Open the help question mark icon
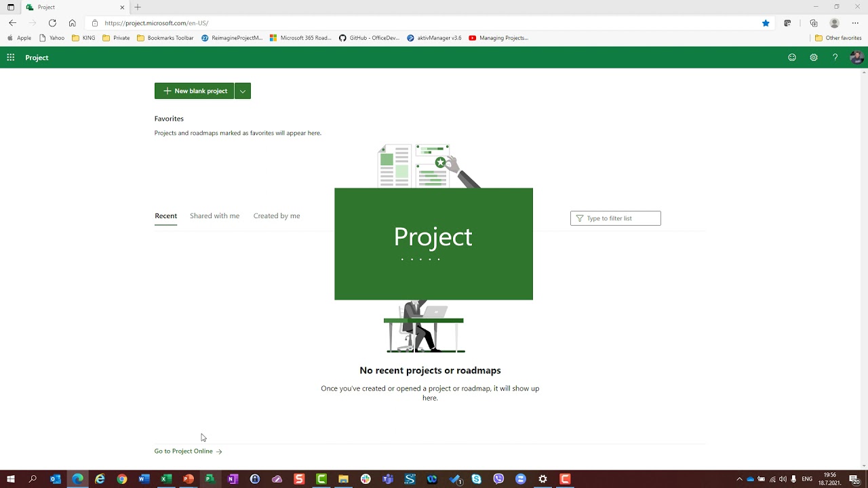Viewport: 868px width, 488px height. [x=835, y=58]
